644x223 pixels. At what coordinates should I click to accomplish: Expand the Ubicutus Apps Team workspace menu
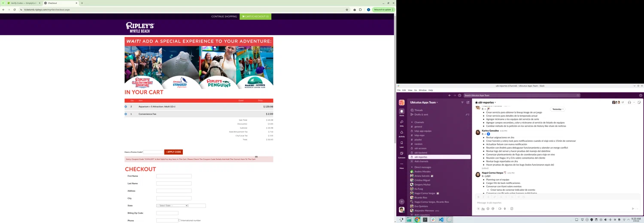pos(424,103)
